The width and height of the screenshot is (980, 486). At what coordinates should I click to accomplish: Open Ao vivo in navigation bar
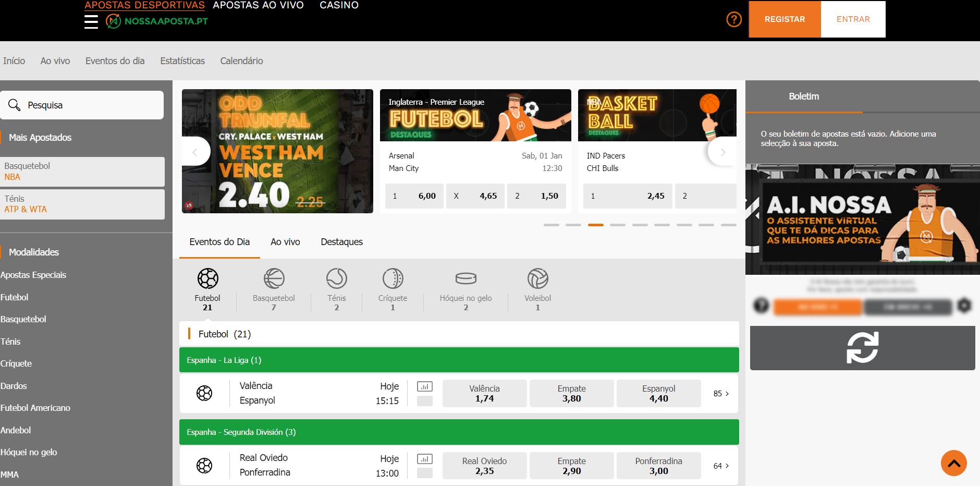(x=55, y=61)
